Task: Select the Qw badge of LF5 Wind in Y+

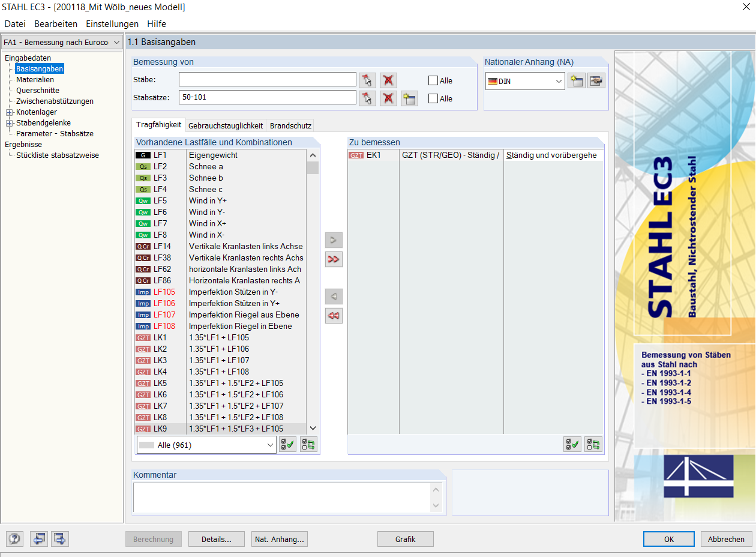Action: pos(143,201)
